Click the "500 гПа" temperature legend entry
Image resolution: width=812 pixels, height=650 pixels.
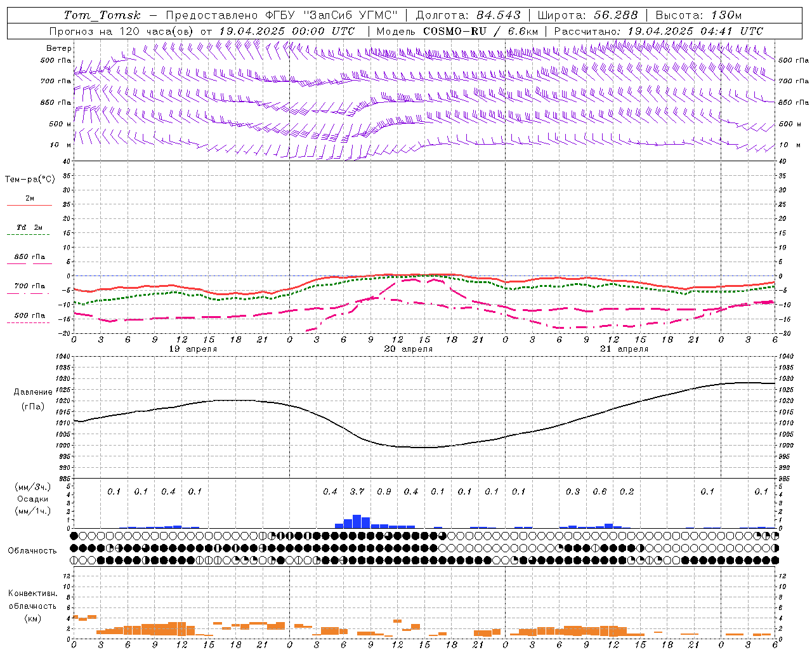[30, 315]
